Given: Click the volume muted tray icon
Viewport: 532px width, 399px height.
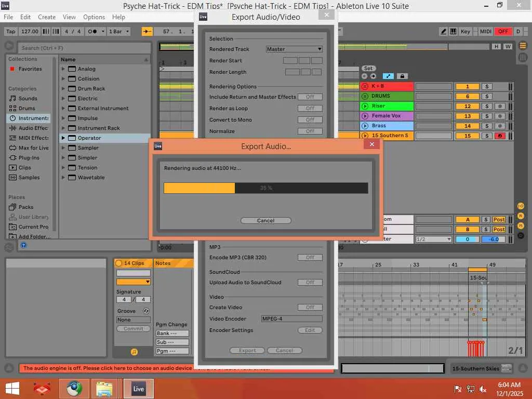Looking at the screenshot, I should click(483, 389).
